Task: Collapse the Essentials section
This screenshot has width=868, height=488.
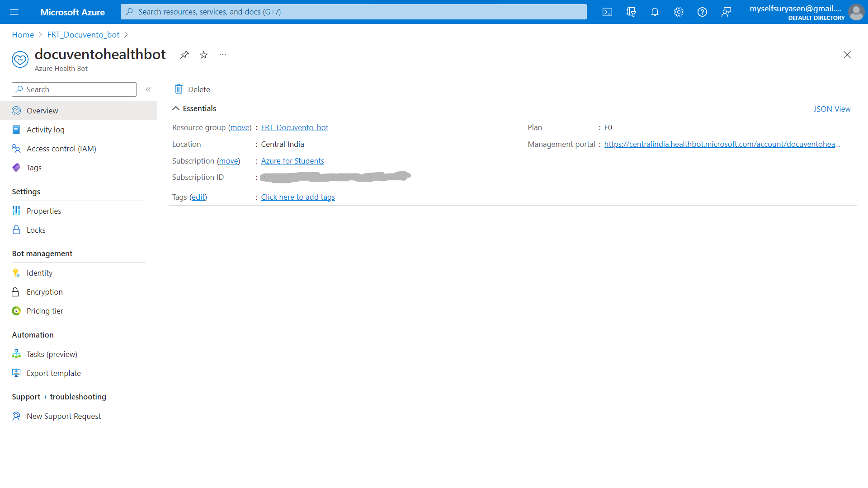Action: (x=176, y=108)
